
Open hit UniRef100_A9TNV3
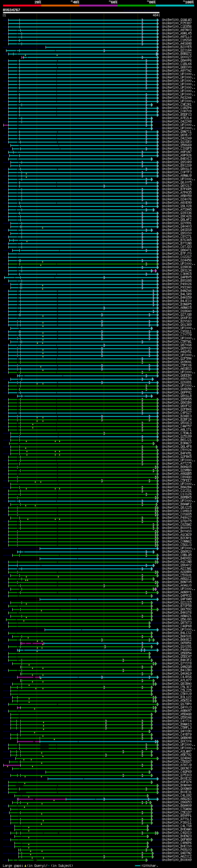[176, 30]
